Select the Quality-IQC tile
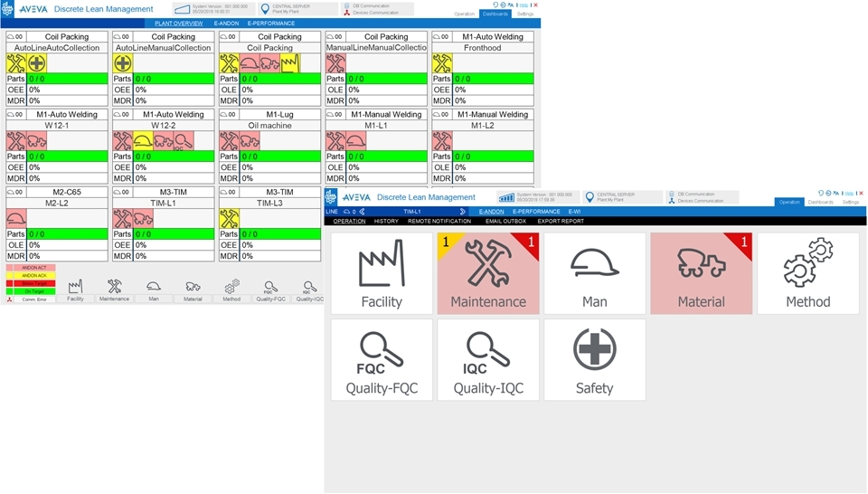 tap(488, 359)
